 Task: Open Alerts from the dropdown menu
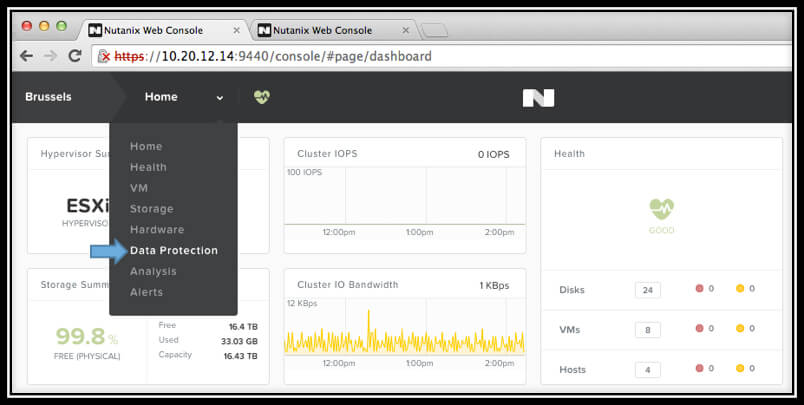(x=146, y=293)
